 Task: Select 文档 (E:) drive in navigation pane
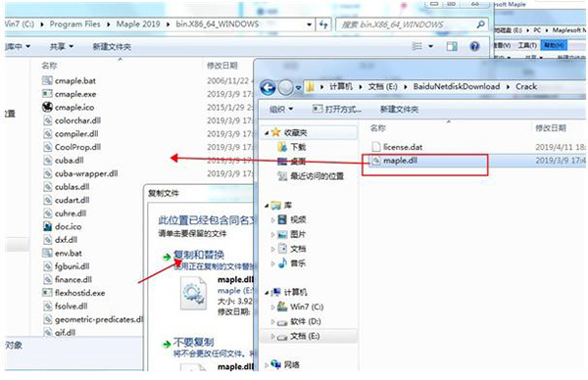[x=305, y=336]
